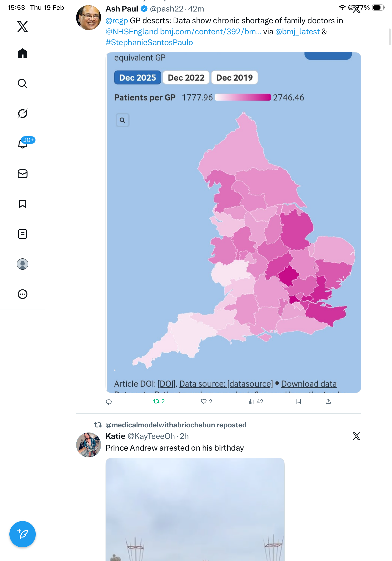Click the map magnifier zoom button

122,120
